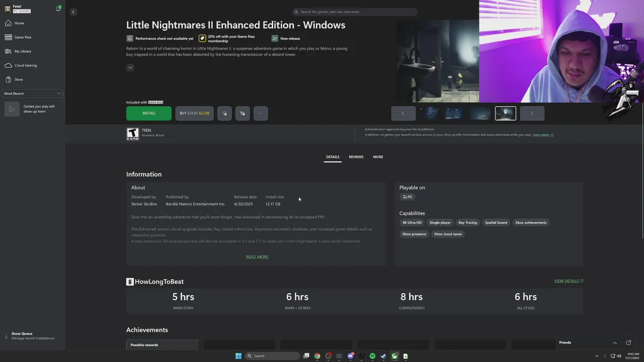The image size is (644, 362).
Task: Open the more options ellipsis button
Action: (261, 113)
